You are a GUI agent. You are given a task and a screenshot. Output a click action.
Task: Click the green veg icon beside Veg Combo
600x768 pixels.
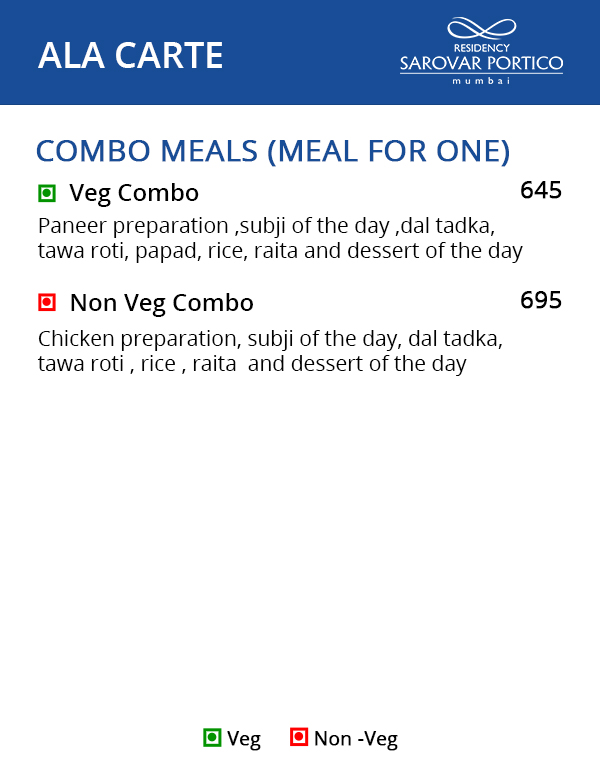46,193
